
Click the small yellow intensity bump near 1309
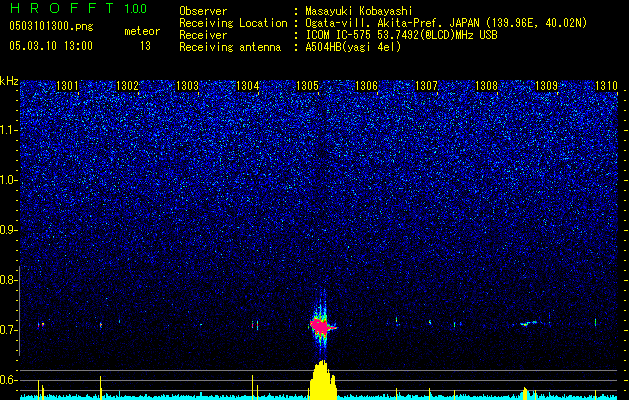525,393
